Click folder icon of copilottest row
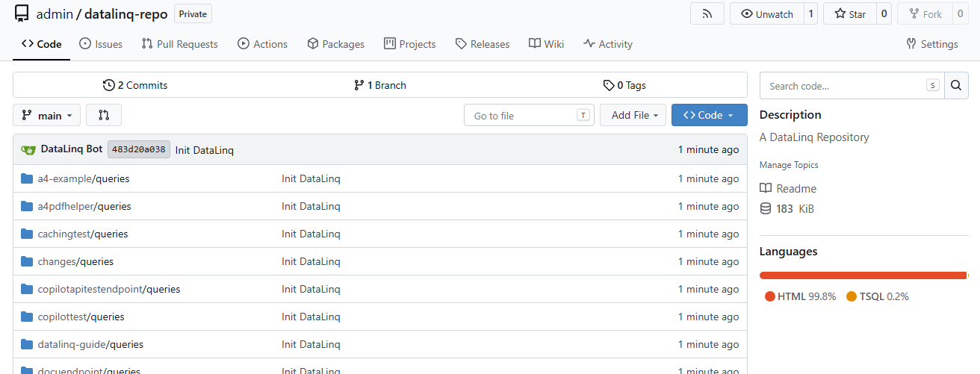The image size is (980, 374). [28, 317]
